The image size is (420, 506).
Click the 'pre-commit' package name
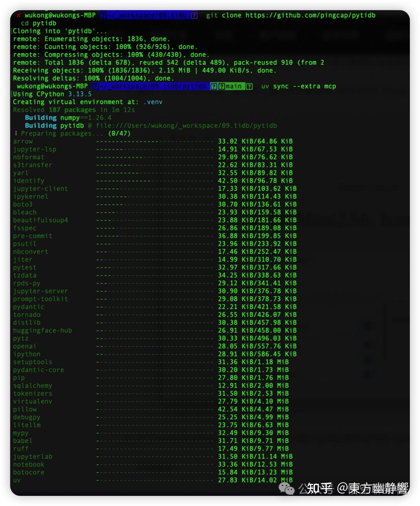pyautogui.click(x=32, y=236)
